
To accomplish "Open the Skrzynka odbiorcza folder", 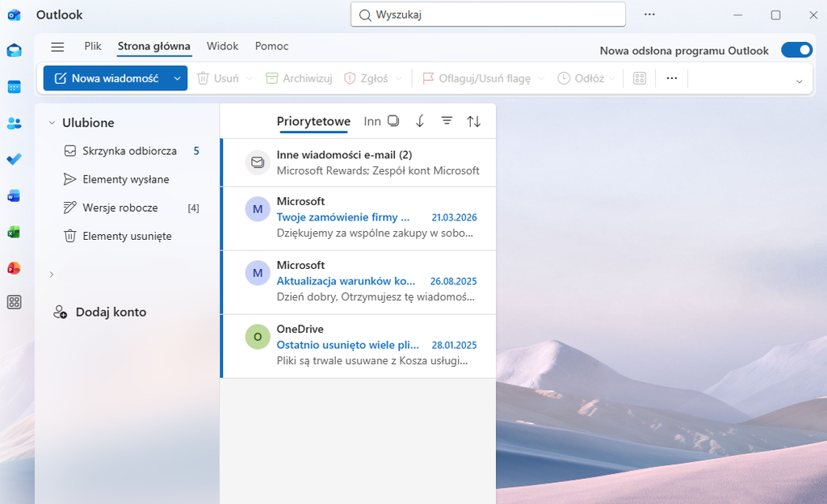I will pyautogui.click(x=131, y=151).
